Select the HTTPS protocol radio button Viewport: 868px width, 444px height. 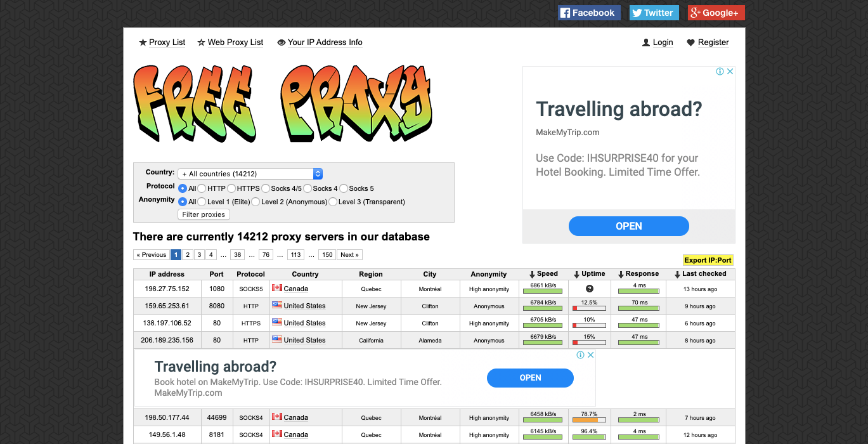(x=231, y=188)
